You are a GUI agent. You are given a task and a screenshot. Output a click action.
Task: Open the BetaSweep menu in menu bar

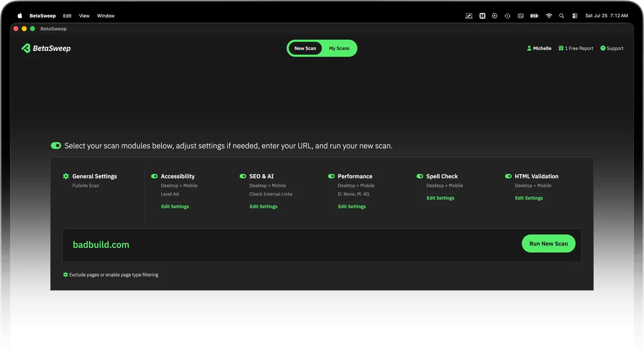[x=42, y=16]
